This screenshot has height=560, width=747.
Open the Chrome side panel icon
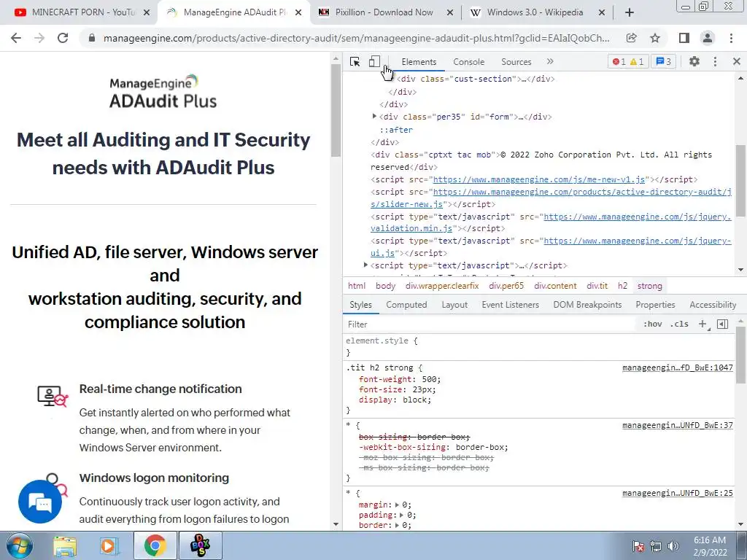[x=684, y=38]
